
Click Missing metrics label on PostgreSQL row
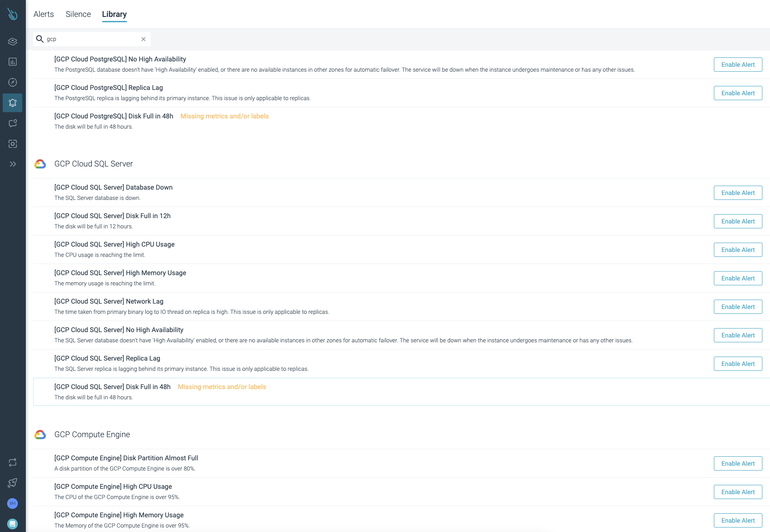click(225, 116)
